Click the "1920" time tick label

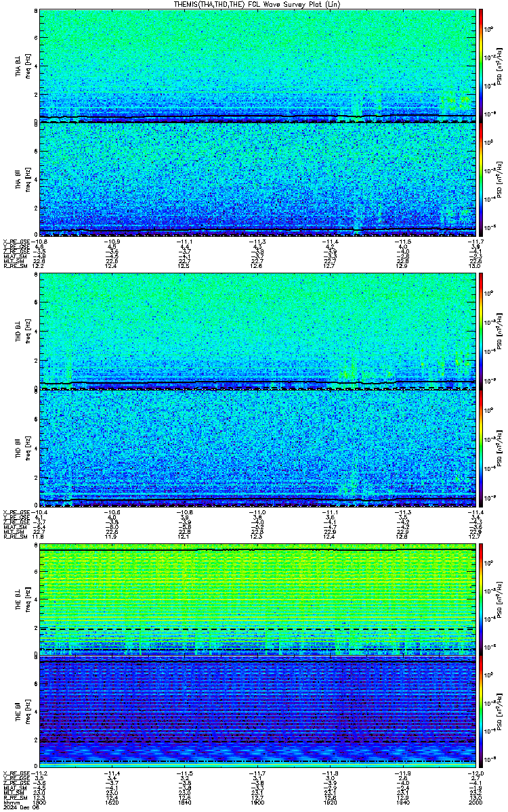(330, 801)
